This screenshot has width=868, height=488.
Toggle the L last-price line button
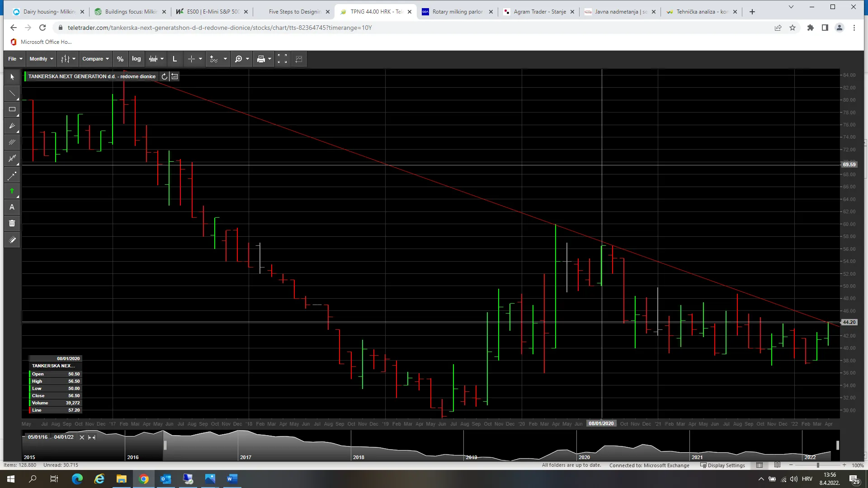point(175,59)
